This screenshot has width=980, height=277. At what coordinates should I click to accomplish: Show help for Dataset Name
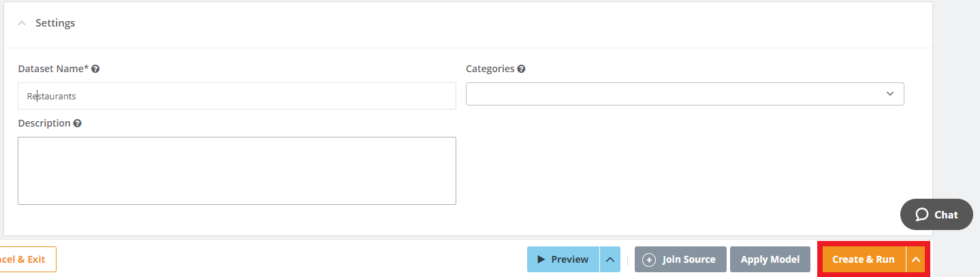(96, 69)
